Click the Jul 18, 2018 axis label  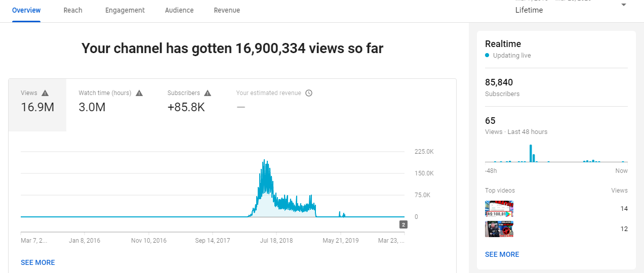[x=276, y=241]
